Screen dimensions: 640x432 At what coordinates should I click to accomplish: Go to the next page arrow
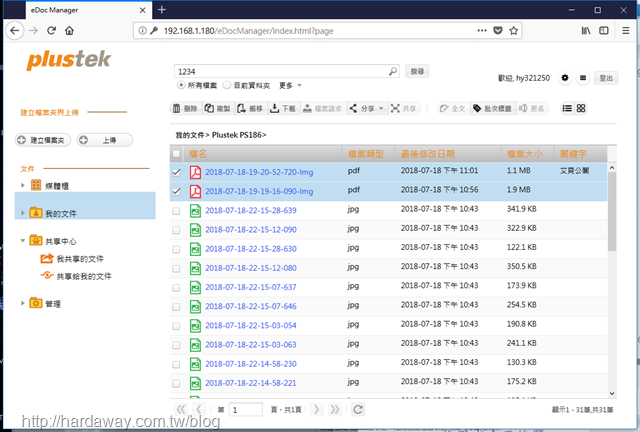316,409
